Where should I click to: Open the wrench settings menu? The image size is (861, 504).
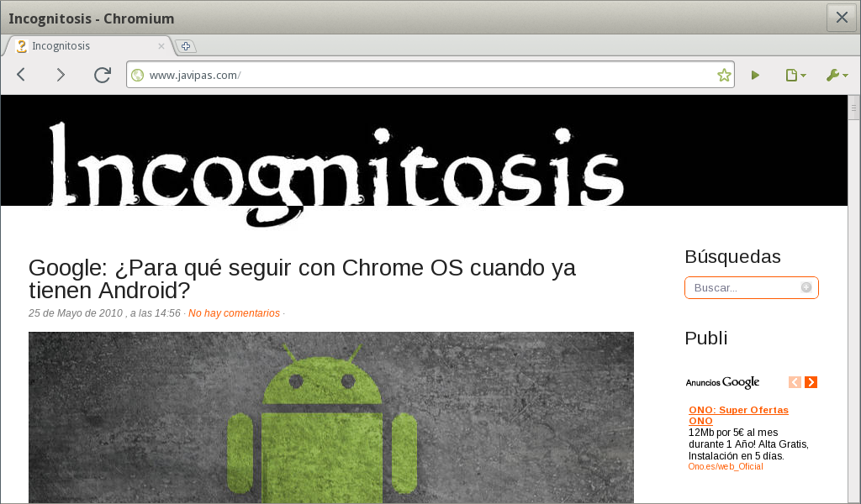coord(837,75)
